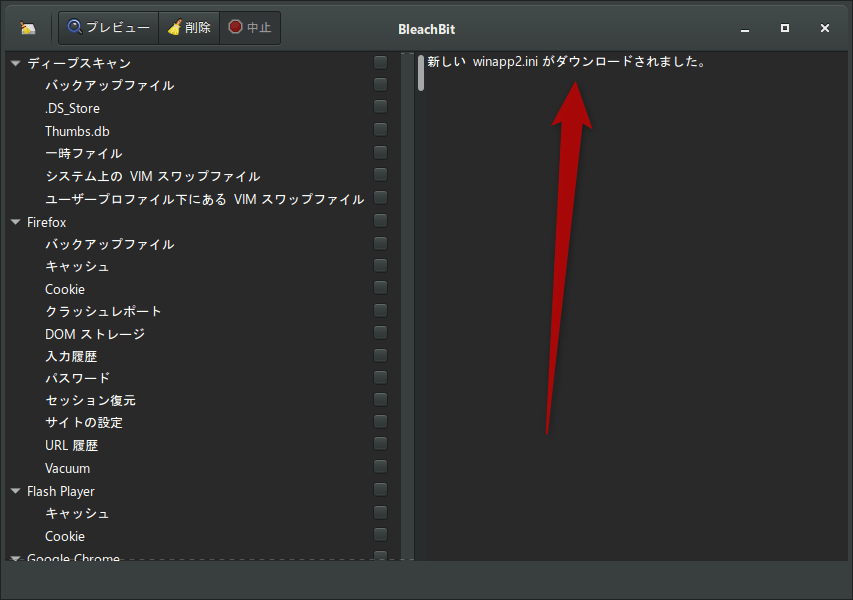Click the プレビュー preview button
Screen dimensions: 853x600
coord(108,28)
